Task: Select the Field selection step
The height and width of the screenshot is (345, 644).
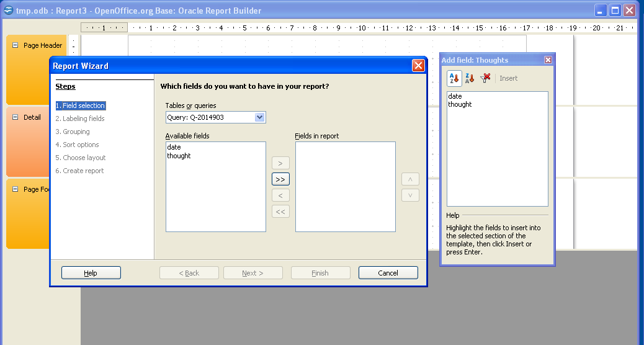Action: (81, 105)
